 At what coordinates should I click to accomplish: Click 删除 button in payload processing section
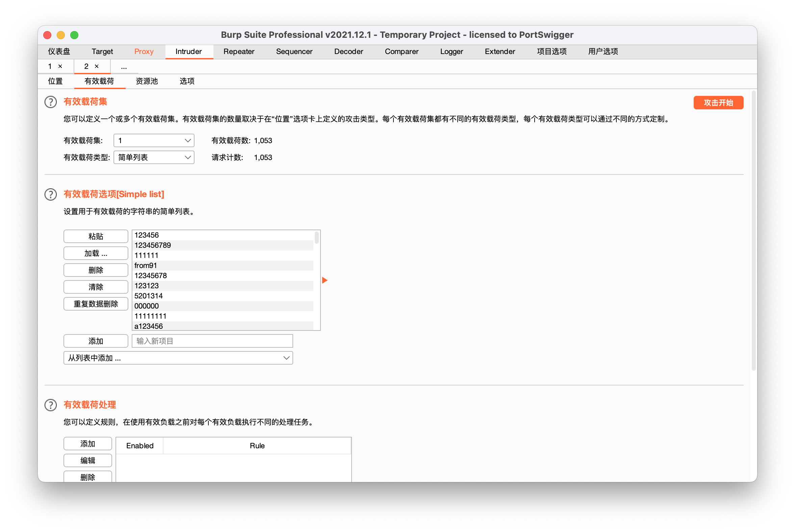[x=87, y=477]
